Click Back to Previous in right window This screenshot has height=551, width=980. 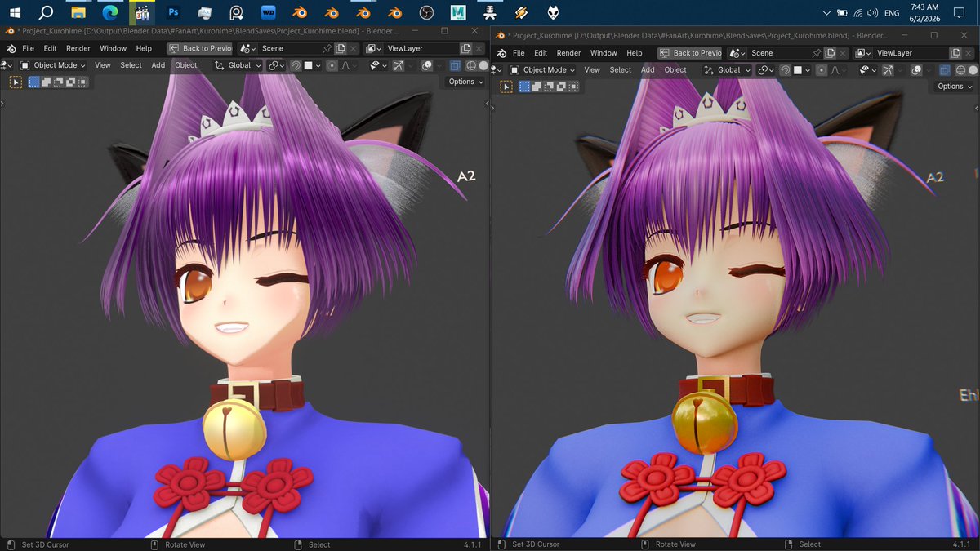point(691,53)
